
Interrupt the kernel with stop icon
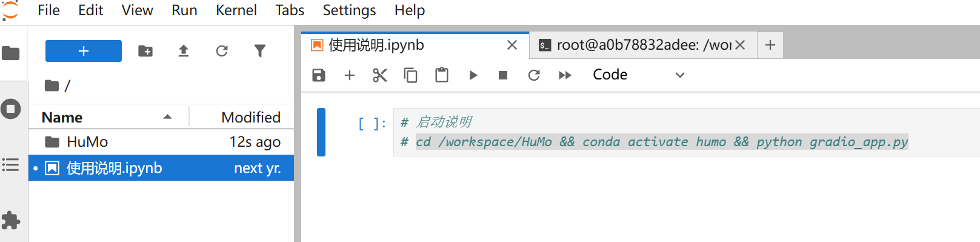(503, 75)
